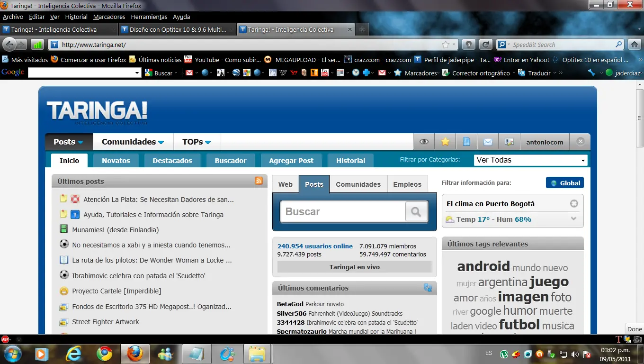The image size is (644, 364).
Task: Click the green signal bars icon
Action: (37, 45)
